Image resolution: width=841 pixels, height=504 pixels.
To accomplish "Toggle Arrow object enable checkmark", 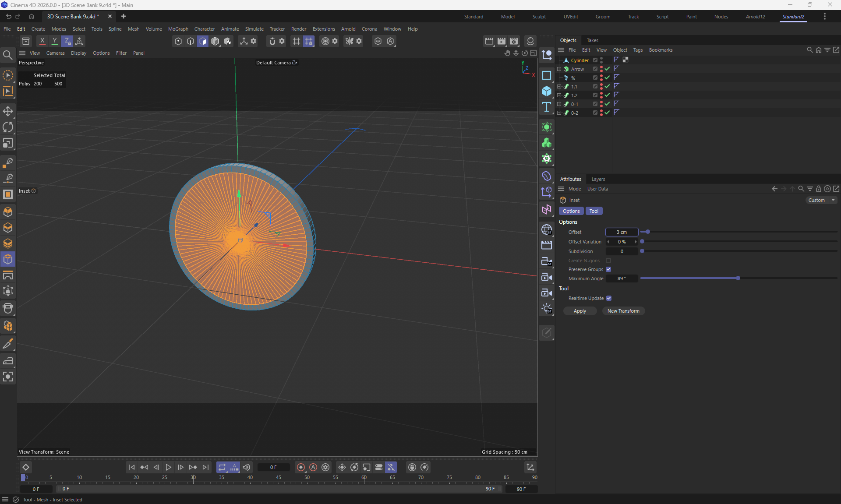I will coord(608,69).
